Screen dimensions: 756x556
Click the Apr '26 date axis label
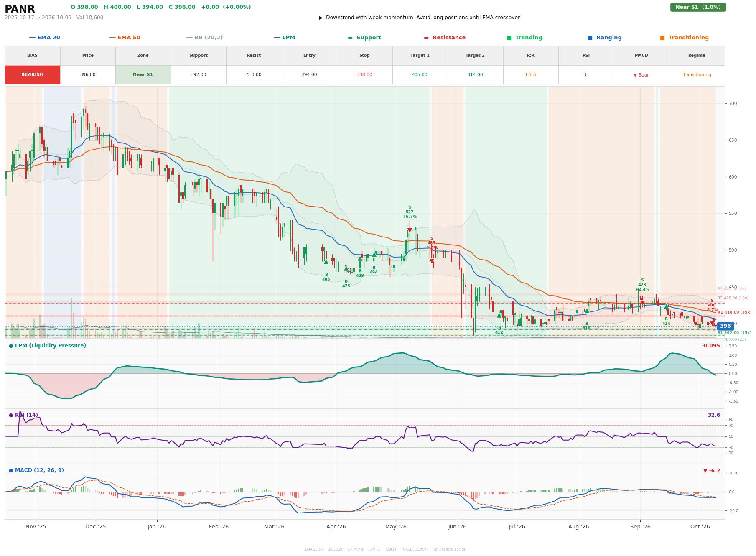(x=336, y=526)
